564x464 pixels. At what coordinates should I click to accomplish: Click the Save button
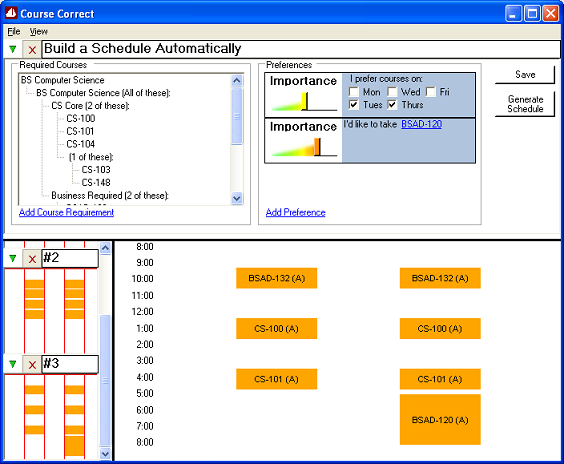[x=525, y=74]
